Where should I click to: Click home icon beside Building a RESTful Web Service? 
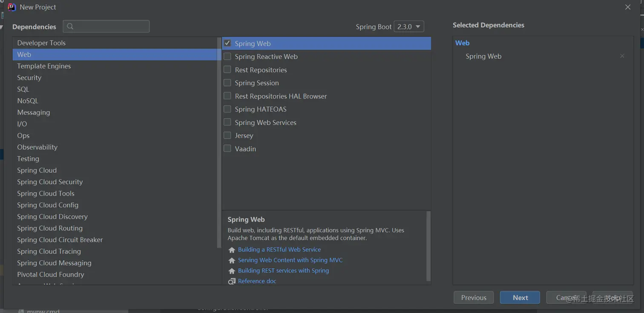232,250
